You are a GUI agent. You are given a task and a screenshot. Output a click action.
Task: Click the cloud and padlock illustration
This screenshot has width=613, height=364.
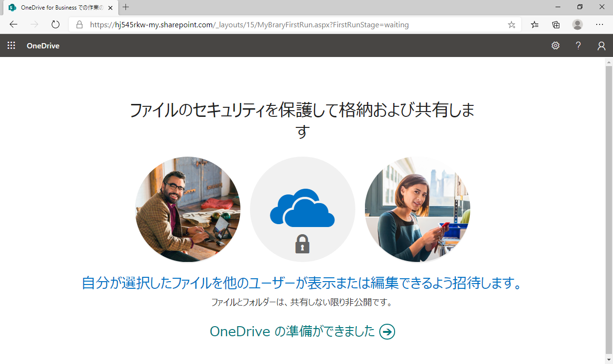pyautogui.click(x=303, y=209)
